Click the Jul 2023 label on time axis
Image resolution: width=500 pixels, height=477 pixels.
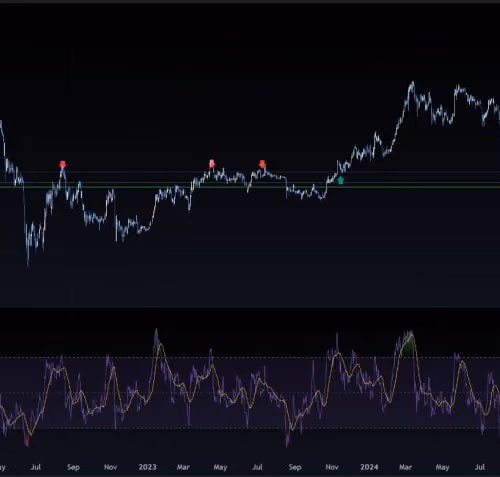(x=257, y=467)
